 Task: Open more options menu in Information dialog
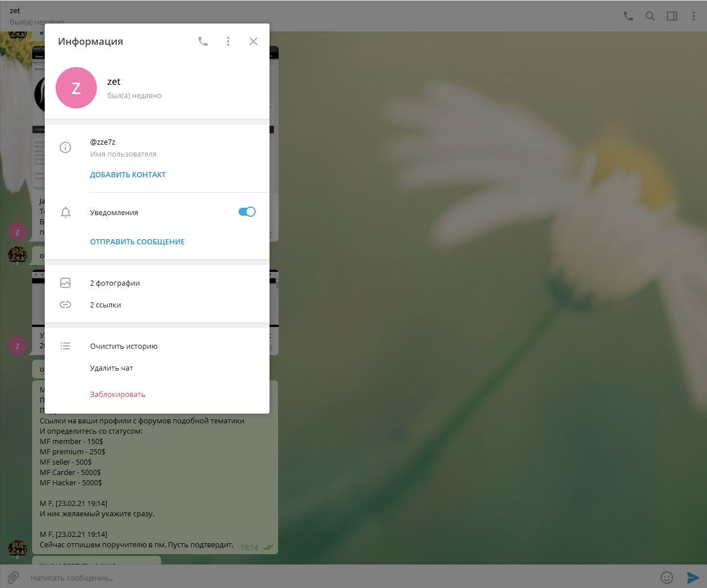tap(228, 41)
